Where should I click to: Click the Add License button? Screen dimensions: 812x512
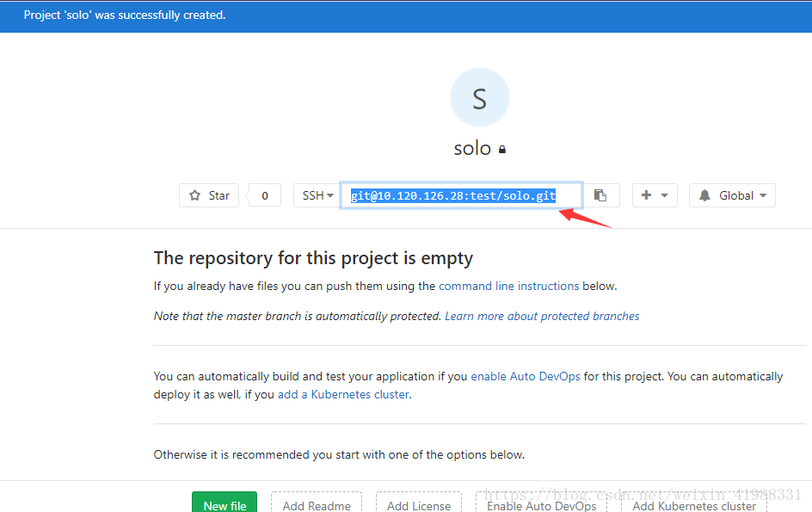pos(418,503)
